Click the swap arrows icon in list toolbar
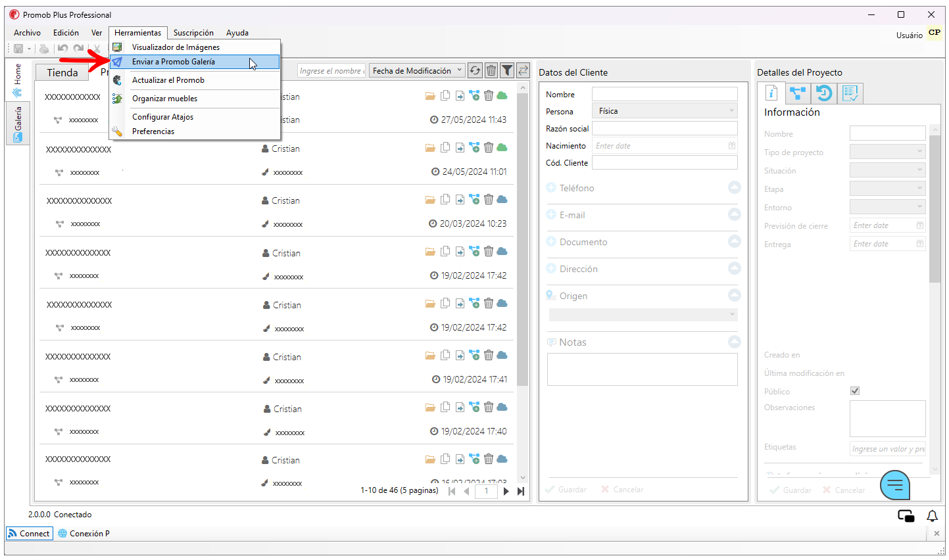Viewport: 949px width, 560px height. [x=523, y=70]
